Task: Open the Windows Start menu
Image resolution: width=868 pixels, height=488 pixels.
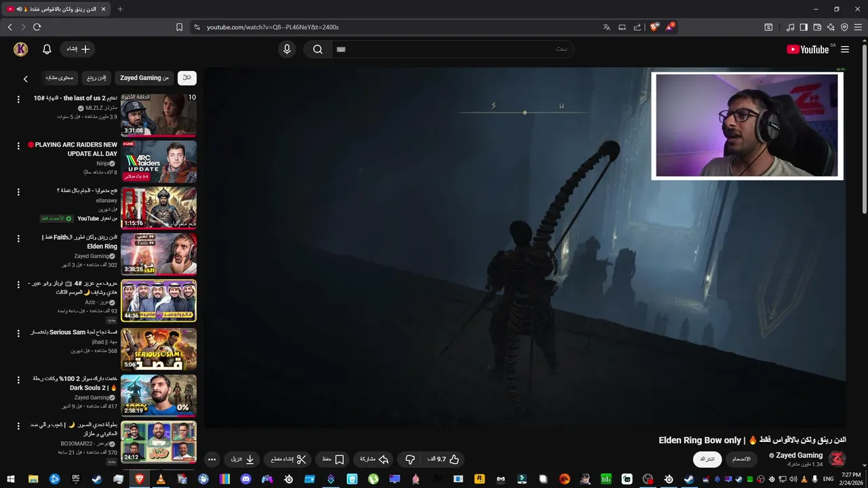Action: point(12,479)
